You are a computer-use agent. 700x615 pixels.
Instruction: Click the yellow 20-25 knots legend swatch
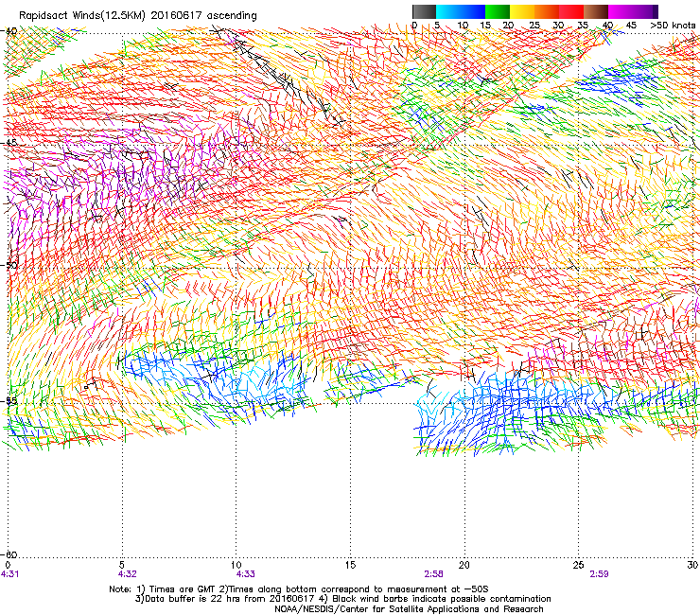(522, 11)
